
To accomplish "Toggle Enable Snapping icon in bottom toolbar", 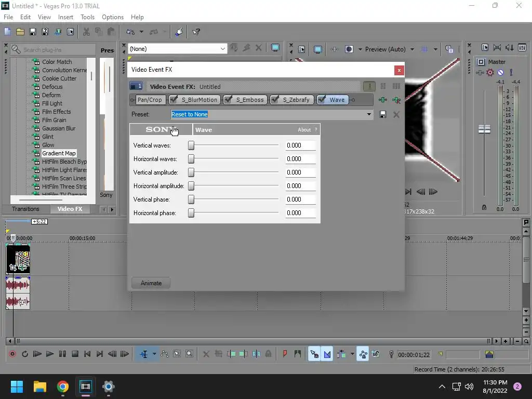I will pyautogui.click(x=314, y=354).
